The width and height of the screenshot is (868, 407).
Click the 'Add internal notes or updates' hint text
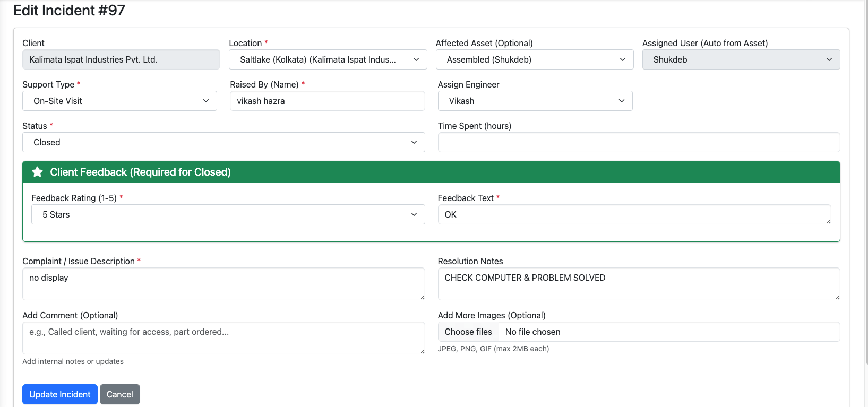point(73,361)
